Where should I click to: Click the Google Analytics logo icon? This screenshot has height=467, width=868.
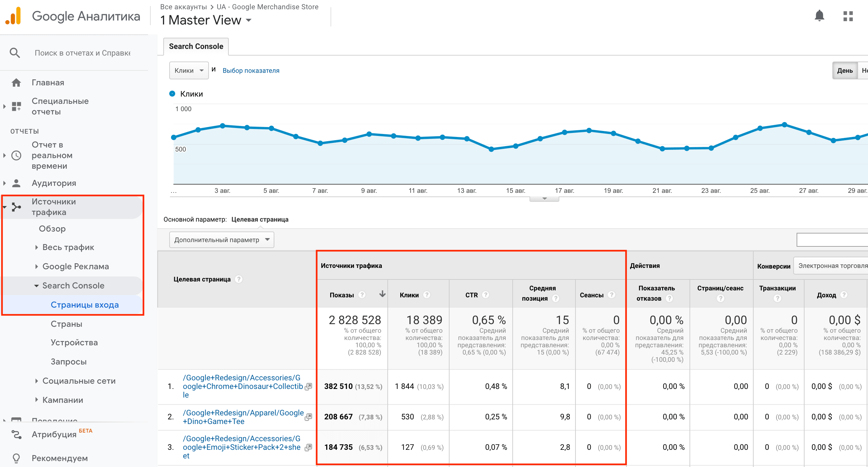pos(14,16)
